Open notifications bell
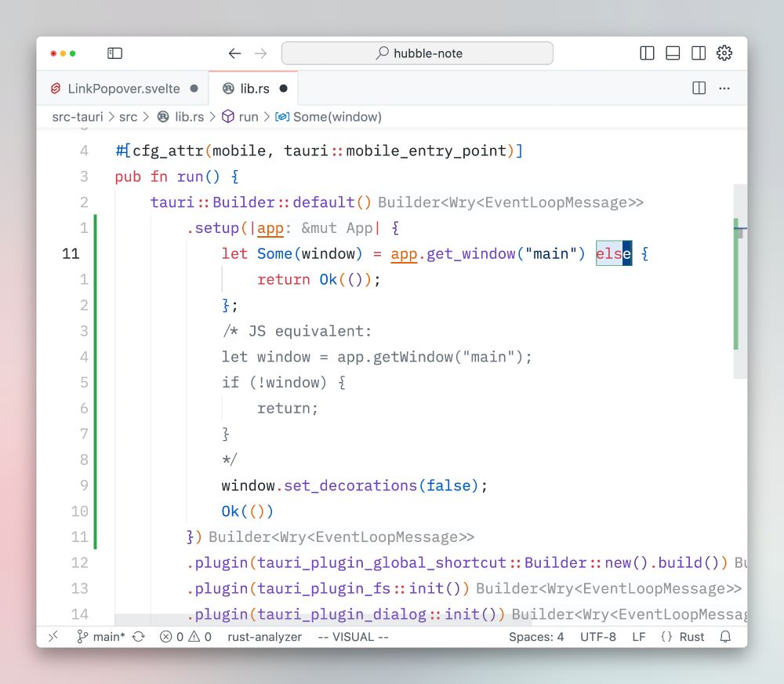This screenshot has width=784, height=684. 725,636
